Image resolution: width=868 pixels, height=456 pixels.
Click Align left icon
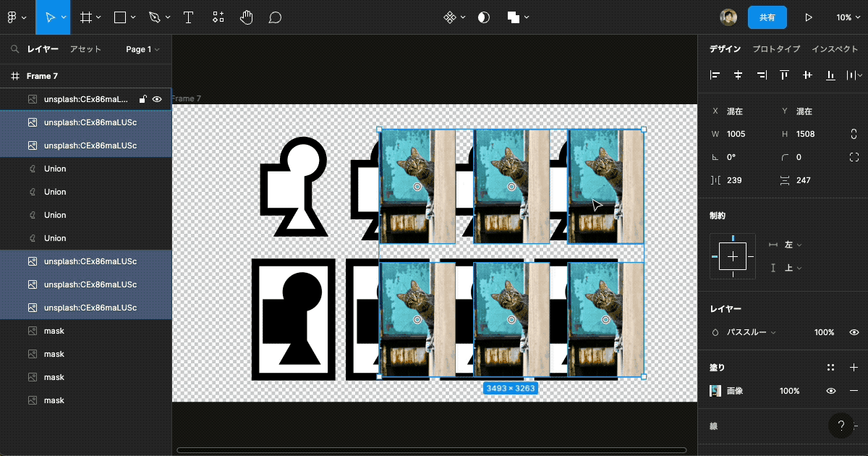[x=715, y=75]
